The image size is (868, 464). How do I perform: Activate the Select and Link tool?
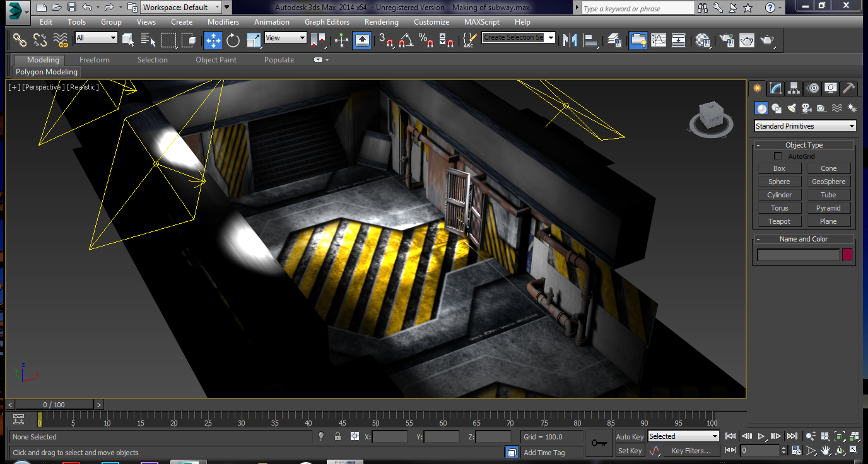(x=20, y=40)
